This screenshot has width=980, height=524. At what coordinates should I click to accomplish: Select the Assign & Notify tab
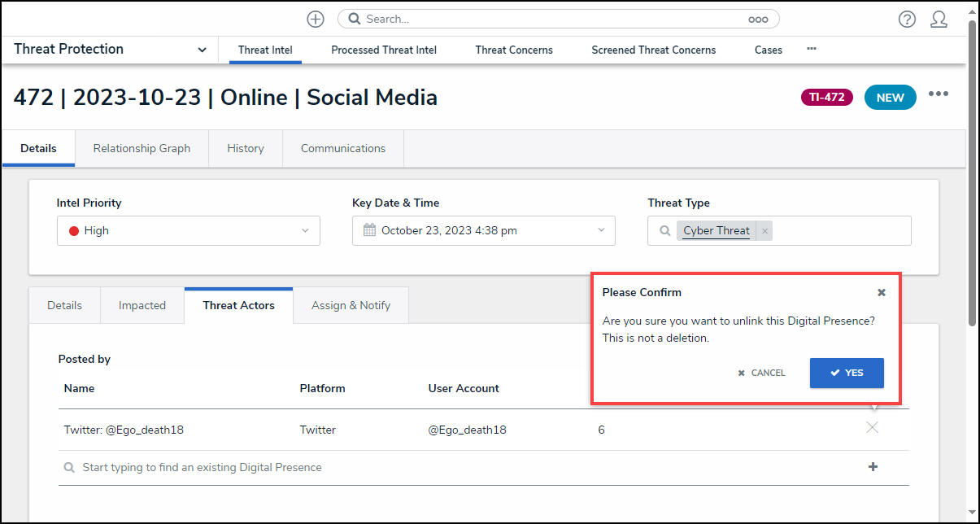pyautogui.click(x=351, y=306)
